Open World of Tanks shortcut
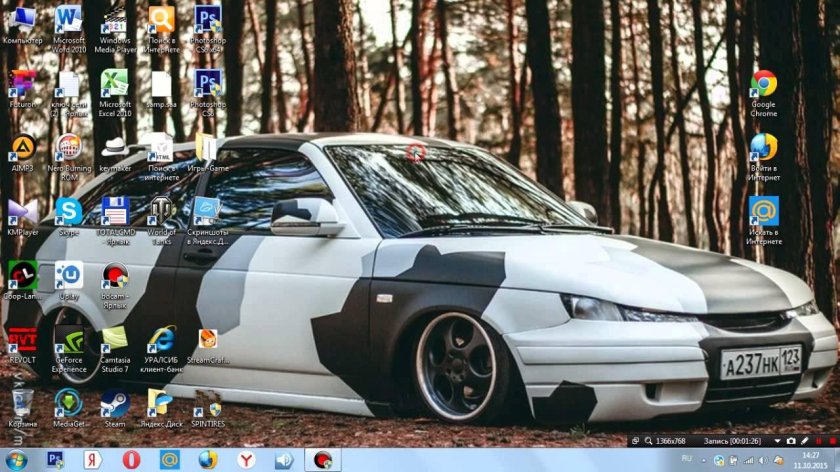Image resolution: width=840 pixels, height=472 pixels. tap(161, 211)
